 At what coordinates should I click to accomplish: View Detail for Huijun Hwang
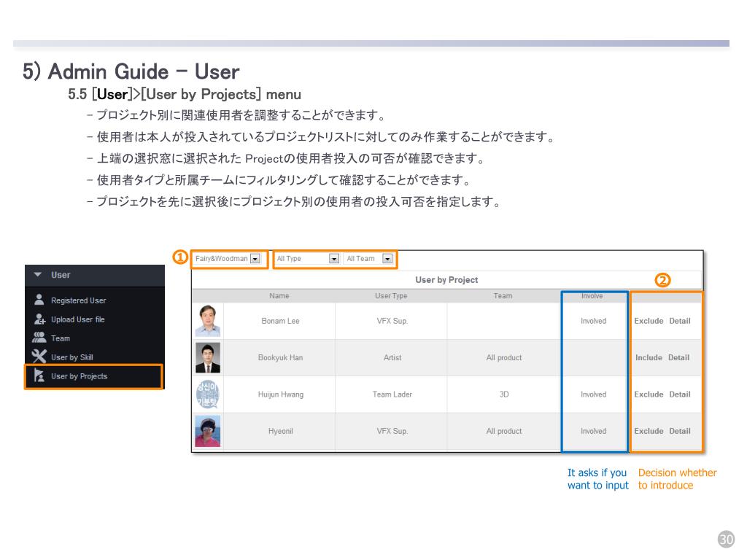click(680, 394)
